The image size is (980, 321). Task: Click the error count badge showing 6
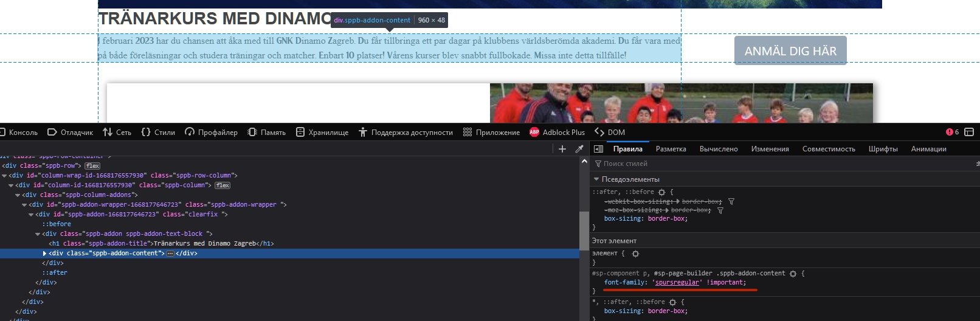tap(952, 132)
